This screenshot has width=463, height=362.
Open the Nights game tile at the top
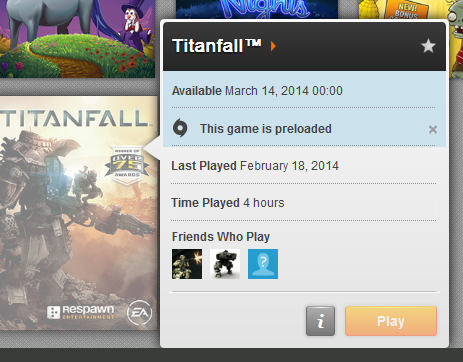coord(257,9)
